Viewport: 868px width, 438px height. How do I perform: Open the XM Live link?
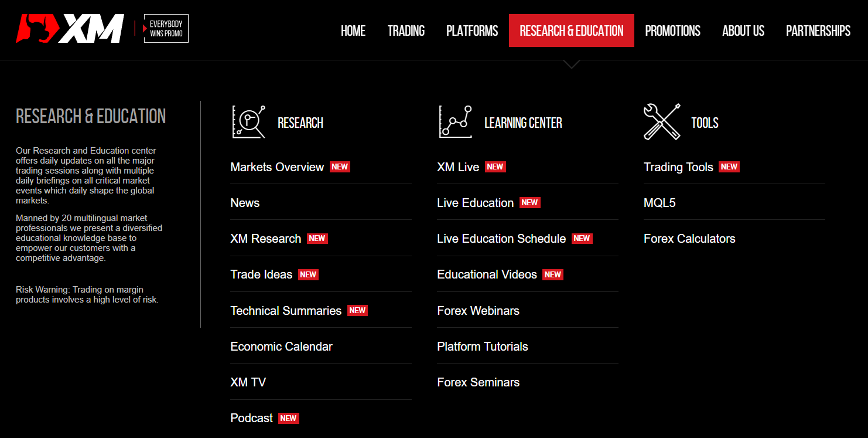pos(458,167)
